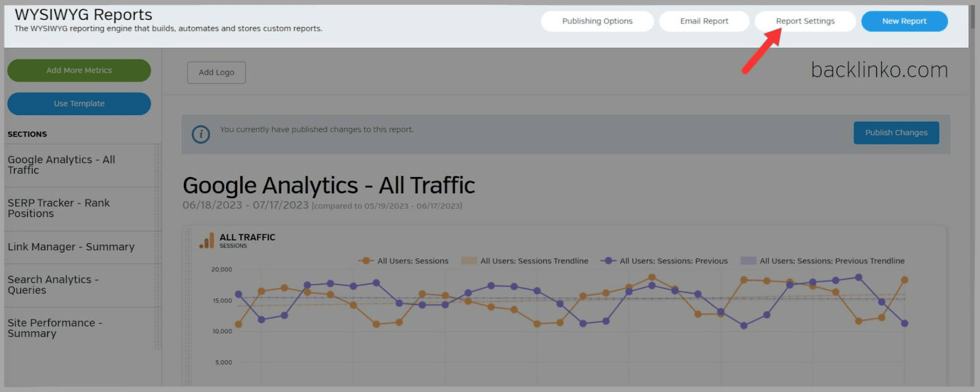Click drag handle beside Google Analytics section
This screenshot has width=980, height=392.
point(158,165)
